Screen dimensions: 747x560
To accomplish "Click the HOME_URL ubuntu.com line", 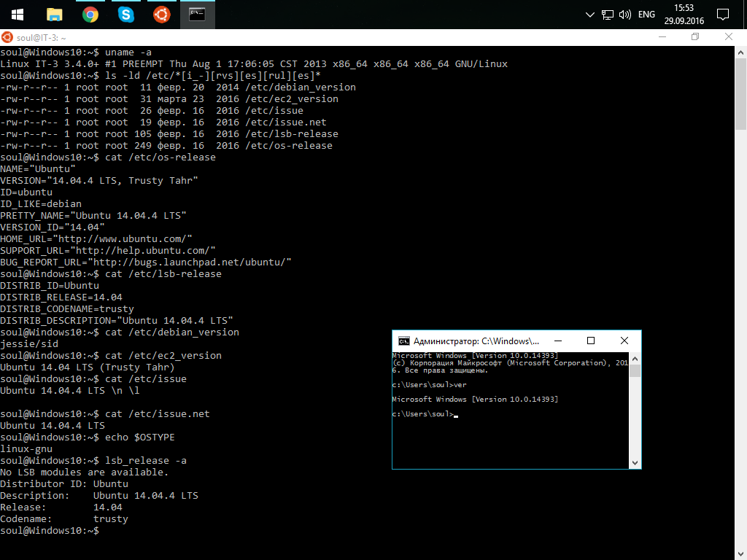I will coord(96,239).
